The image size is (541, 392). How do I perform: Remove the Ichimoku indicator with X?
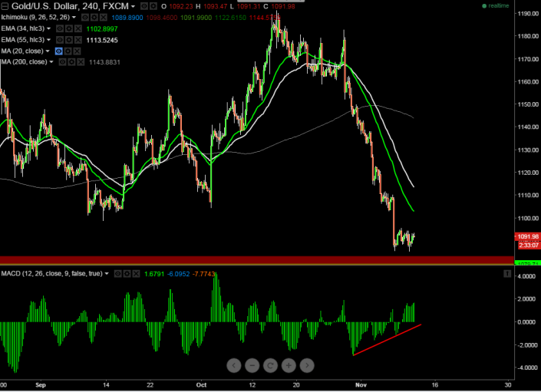(x=103, y=17)
